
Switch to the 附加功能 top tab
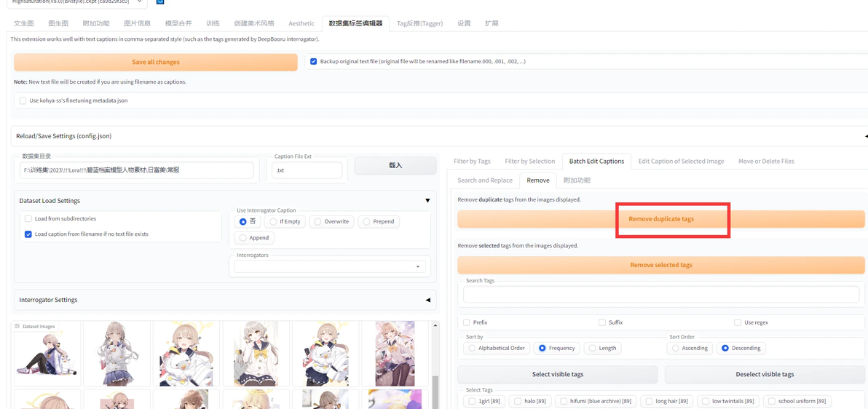pos(96,23)
